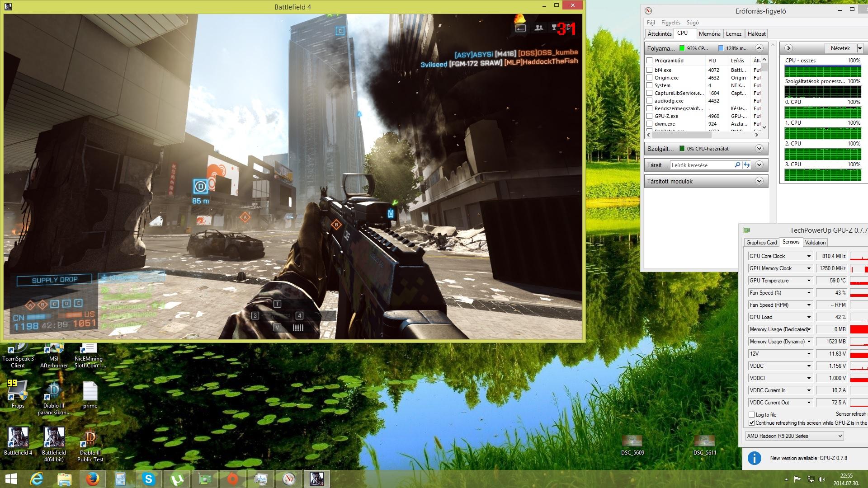Click in the Leírók keresése search field
Viewport: 868px width, 488px height.
[x=702, y=165]
